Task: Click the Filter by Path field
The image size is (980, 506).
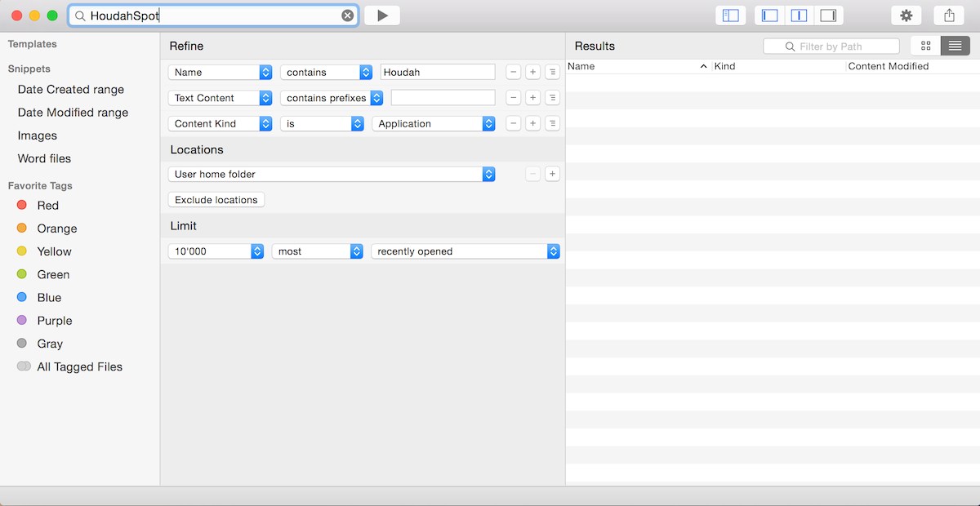Action: click(831, 47)
